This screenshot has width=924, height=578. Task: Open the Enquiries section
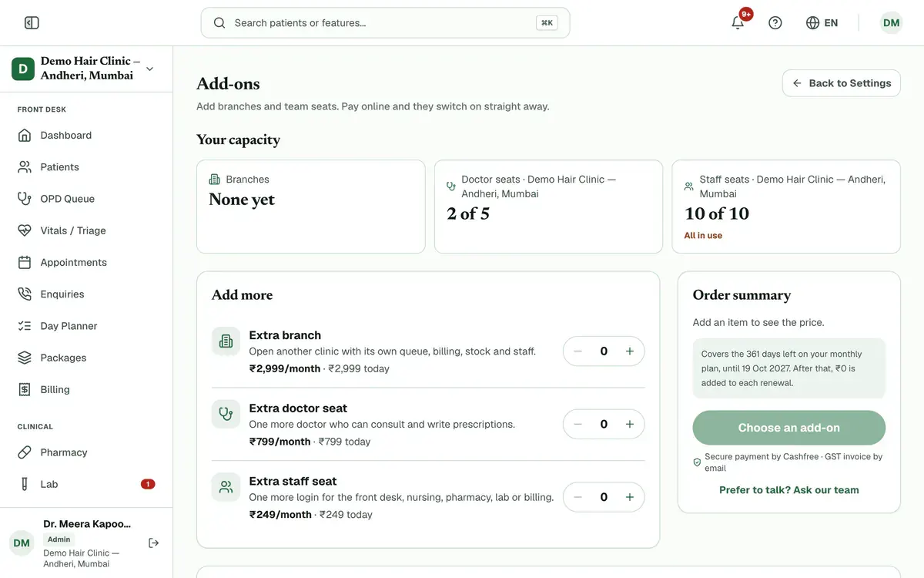coord(86,294)
